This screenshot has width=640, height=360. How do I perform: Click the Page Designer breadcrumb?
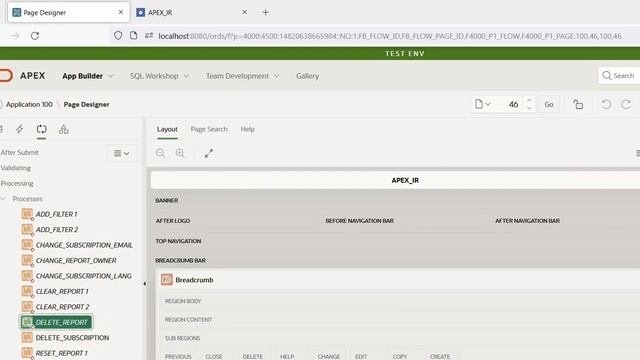[x=86, y=104]
